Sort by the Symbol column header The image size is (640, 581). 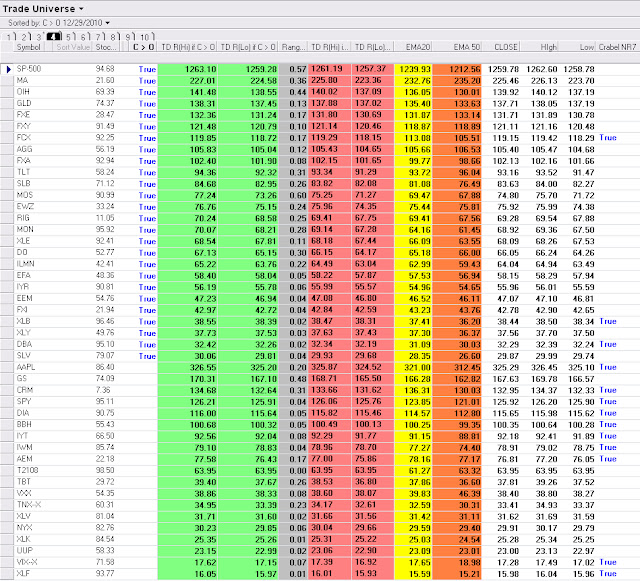29,47
